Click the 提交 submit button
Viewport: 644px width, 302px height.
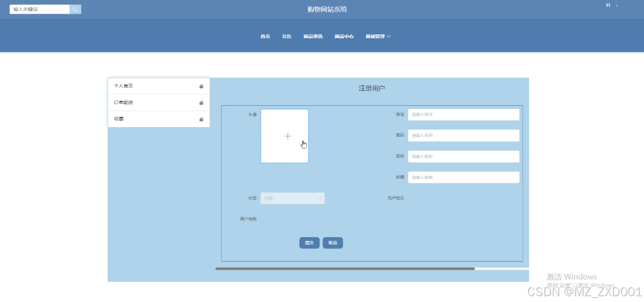[x=310, y=243]
